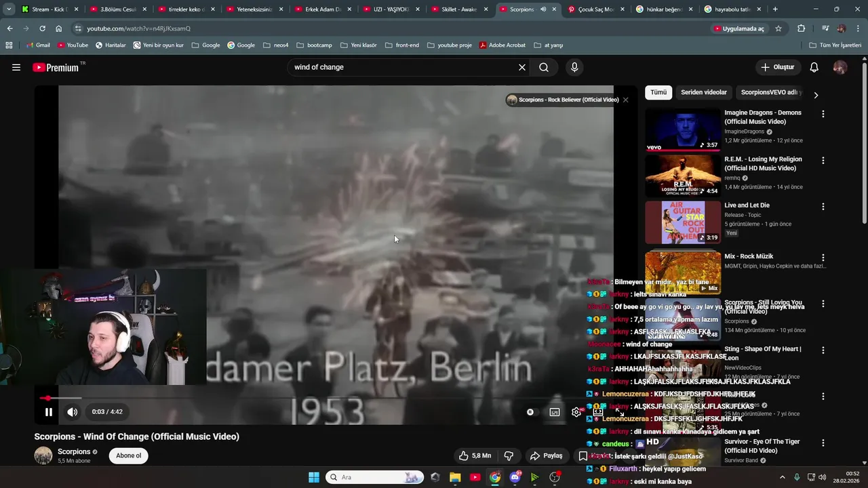Open the media controls icon in Chrome's toolbar
The image size is (868, 488).
coord(825,28)
